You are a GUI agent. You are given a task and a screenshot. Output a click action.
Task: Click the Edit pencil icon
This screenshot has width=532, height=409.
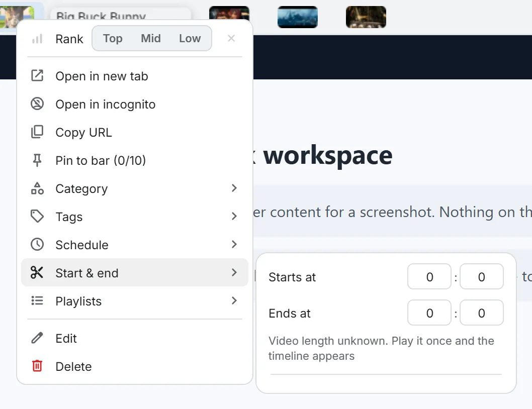point(37,338)
